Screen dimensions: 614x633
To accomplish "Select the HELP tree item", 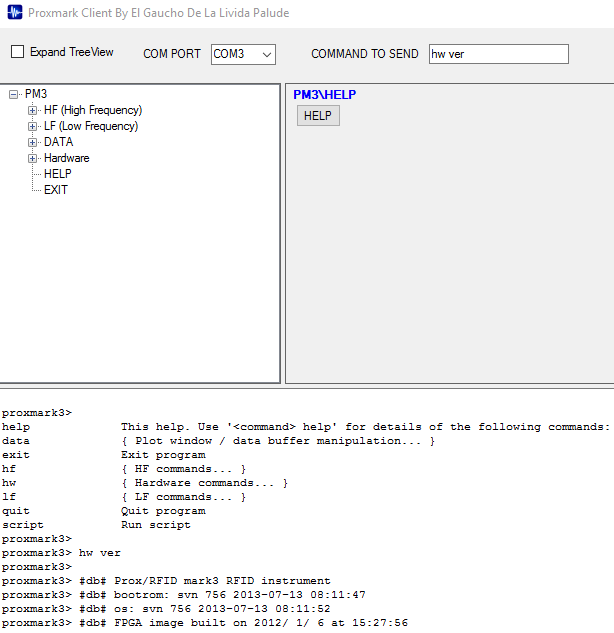I will 58,174.
